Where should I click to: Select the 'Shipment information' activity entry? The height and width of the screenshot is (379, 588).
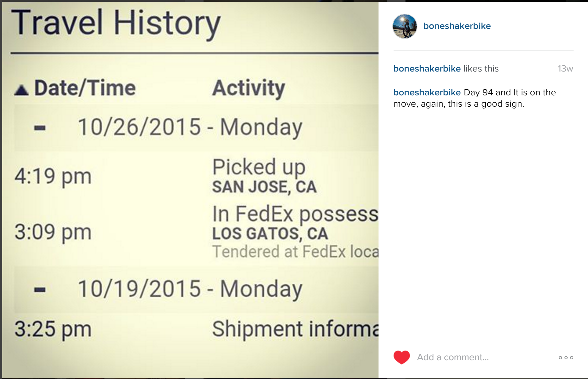click(295, 329)
